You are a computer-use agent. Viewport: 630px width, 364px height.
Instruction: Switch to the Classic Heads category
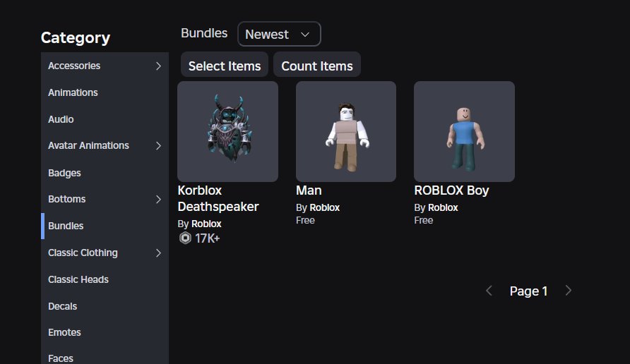pyautogui.click(x=78, y=280)
